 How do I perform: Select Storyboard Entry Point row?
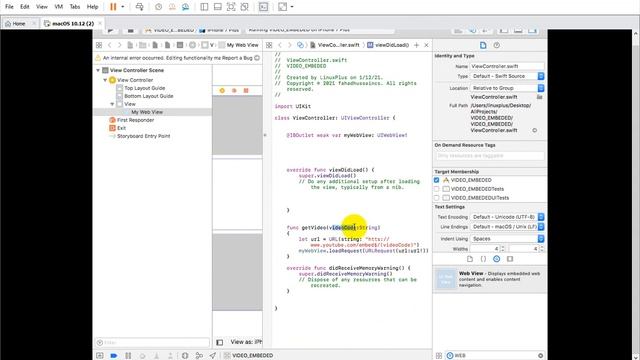pos(143,136)
